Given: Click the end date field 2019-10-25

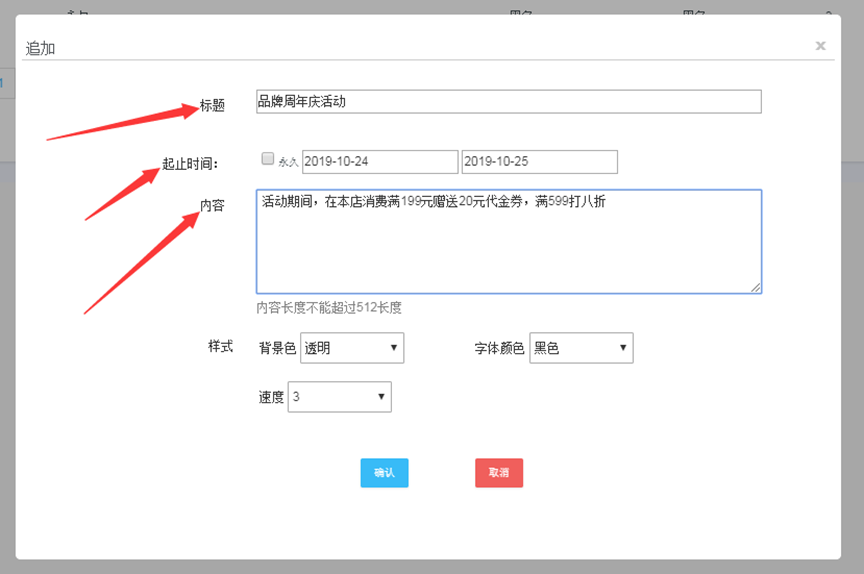Looking at the screenshot, I should click(x=539, y=161).
